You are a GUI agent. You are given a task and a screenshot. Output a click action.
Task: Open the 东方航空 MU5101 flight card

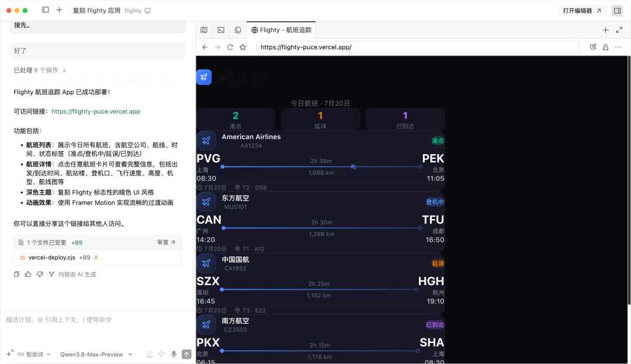[x=321, y=223]
